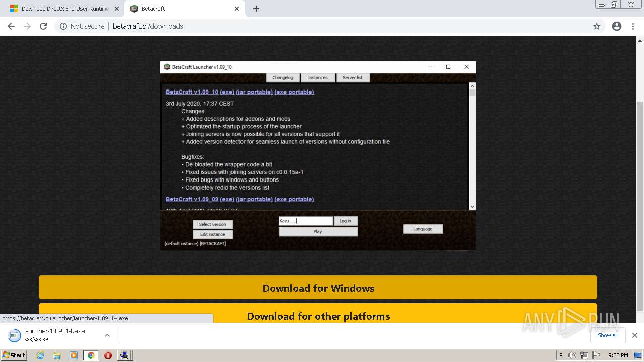The width and height of the screenshot is (644, 362).
Task: Click the 9:32 PM taskbar clock
Action: (x=618, y=355)
